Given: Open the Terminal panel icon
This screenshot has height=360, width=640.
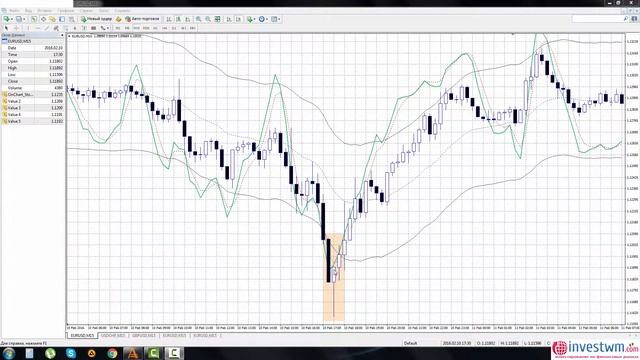Looking at the screenshot, I should pos(62,19).
